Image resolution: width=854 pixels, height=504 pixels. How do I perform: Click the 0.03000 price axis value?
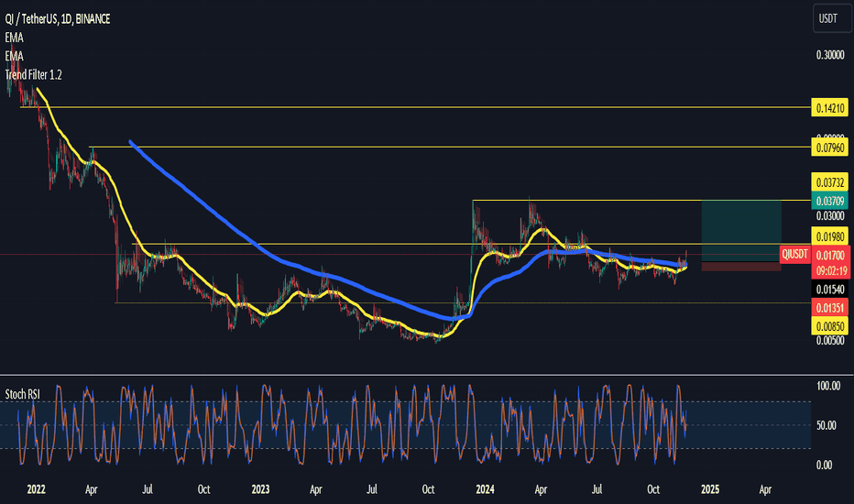pos(830,216)
